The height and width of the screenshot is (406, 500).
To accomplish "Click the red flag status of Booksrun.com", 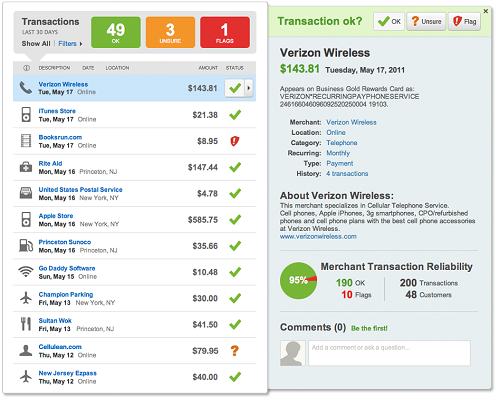I will tap(235, 141).
